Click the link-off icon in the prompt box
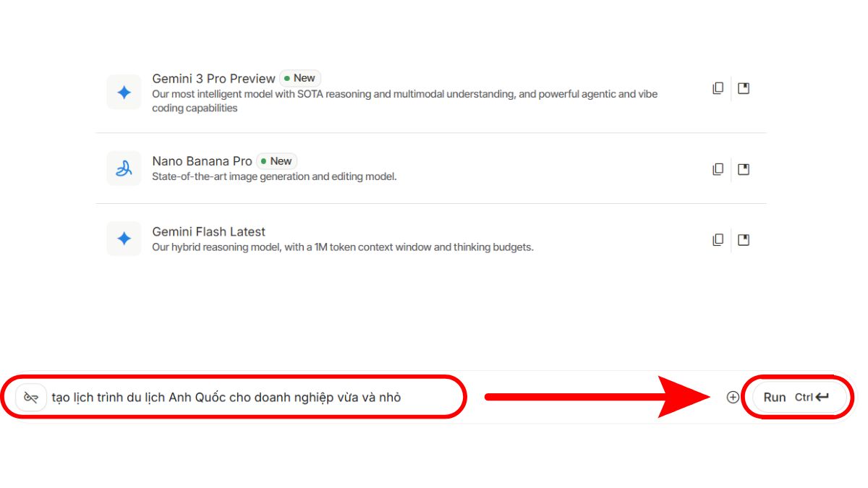This screenshot has width=868, height=488. point(31,397)
